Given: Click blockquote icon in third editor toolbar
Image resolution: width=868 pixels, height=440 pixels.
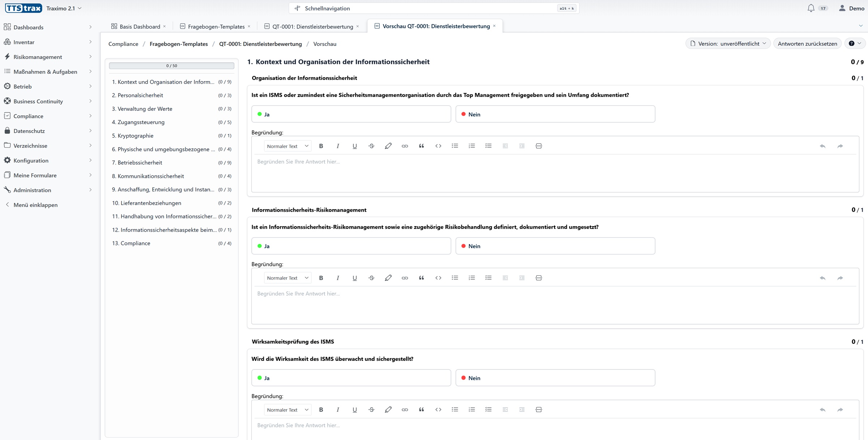Looking at the screenshot, I should [421, 410].
